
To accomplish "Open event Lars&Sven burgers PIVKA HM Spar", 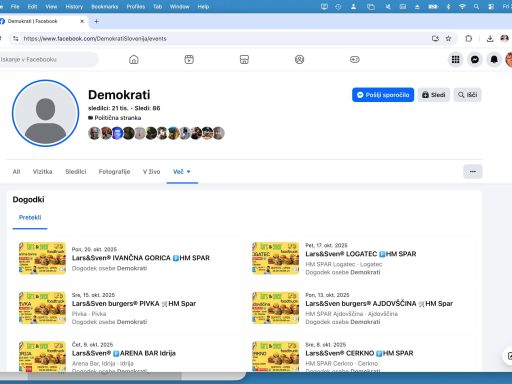I will click(x=134, y=304).
